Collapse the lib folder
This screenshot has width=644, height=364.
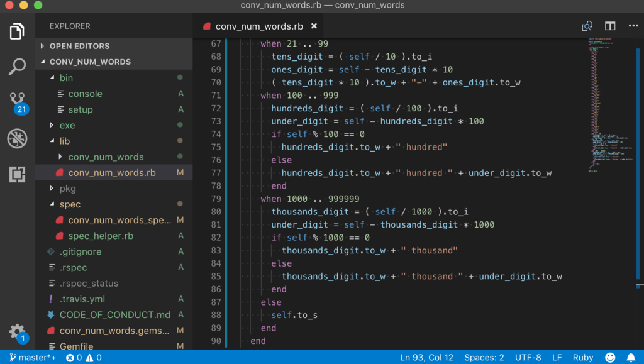pos(114,141)
